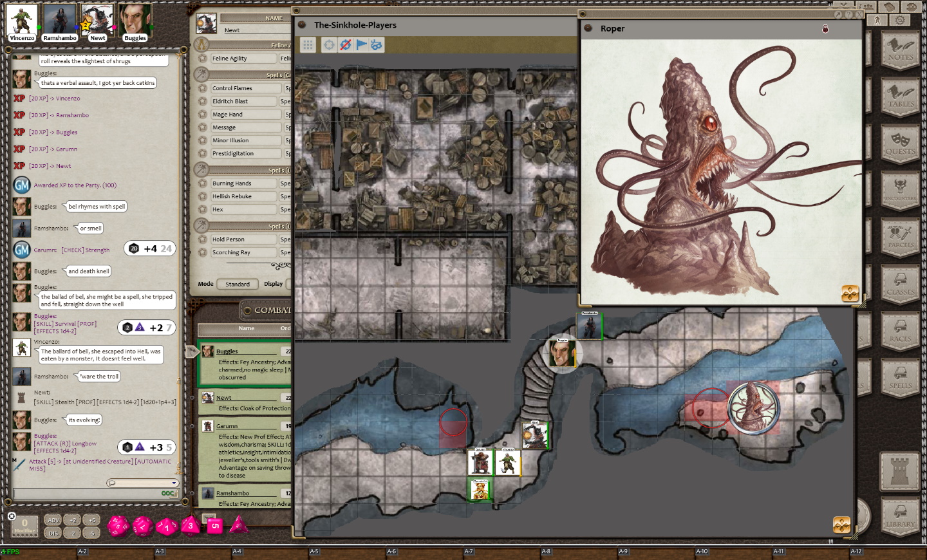Viewport: 927px width, 560px height.
Task: Toggle star next to Eldritch Blast
Action: [202, 102]
